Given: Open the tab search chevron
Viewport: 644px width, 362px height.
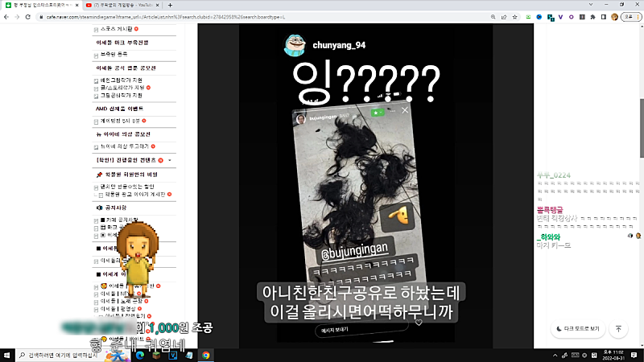Looking at the screenshot, I should 591,5.
